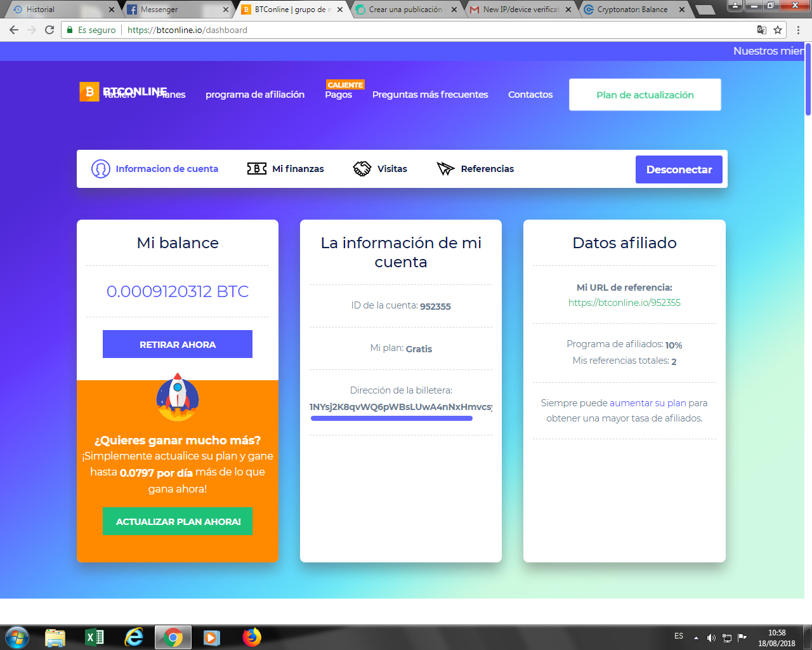The width and height of the screenshot is (812, 650).
Task: Click the balance 0.0009120312 BTC
Action: pyautogui.click(x=178, y=291)
